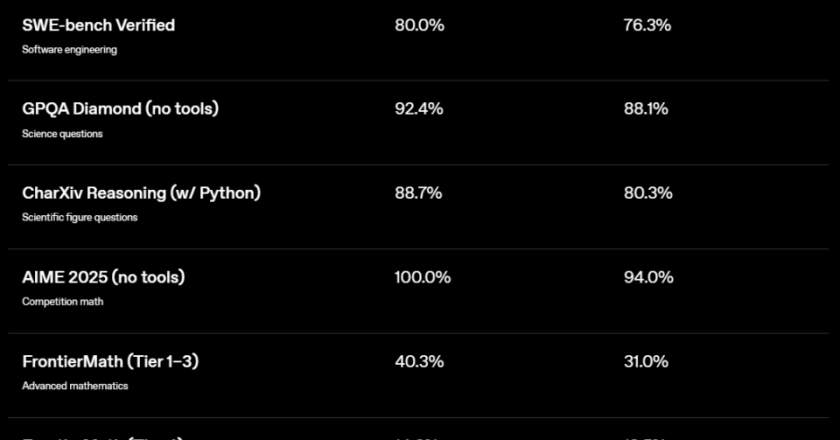Click the AIME 2025 (no tools) title
This screenshot has height=440, width=840.
pyautogui.click(x=103, y=277)
